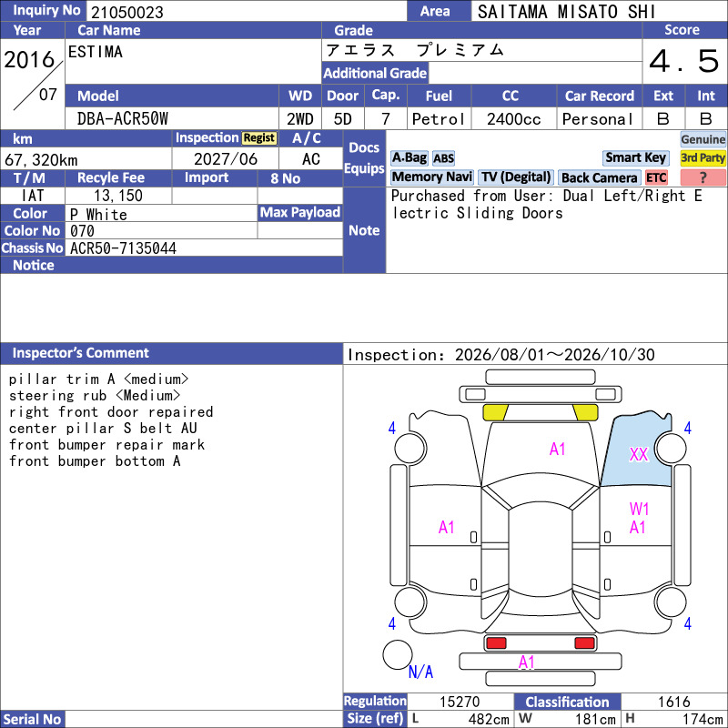Click the Inspector's Comment header
Viewport: 728px width, 728px height.
pyautogui.click(x=171, y=353)
